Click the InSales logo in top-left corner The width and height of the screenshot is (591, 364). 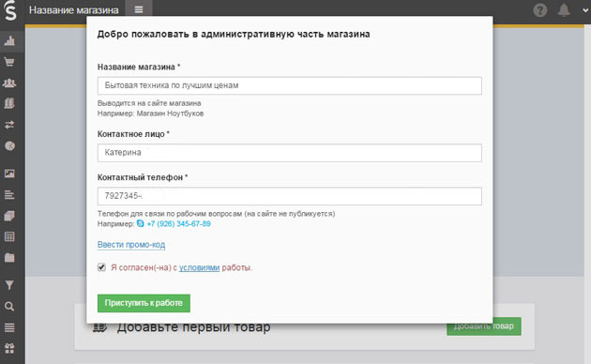click(10, 9)
